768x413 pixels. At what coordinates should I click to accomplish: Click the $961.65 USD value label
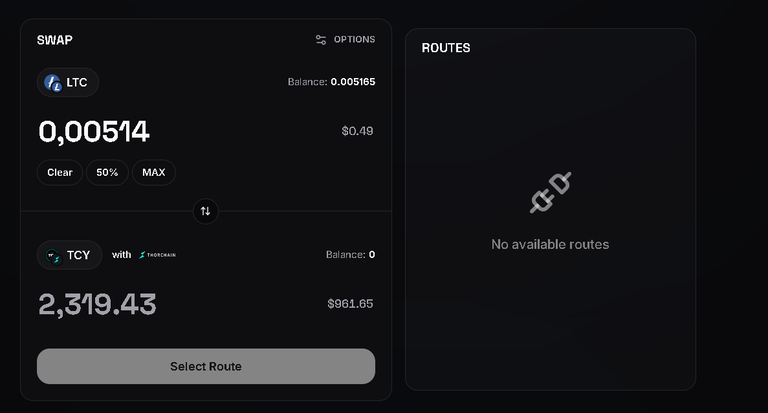coord(350,304)
